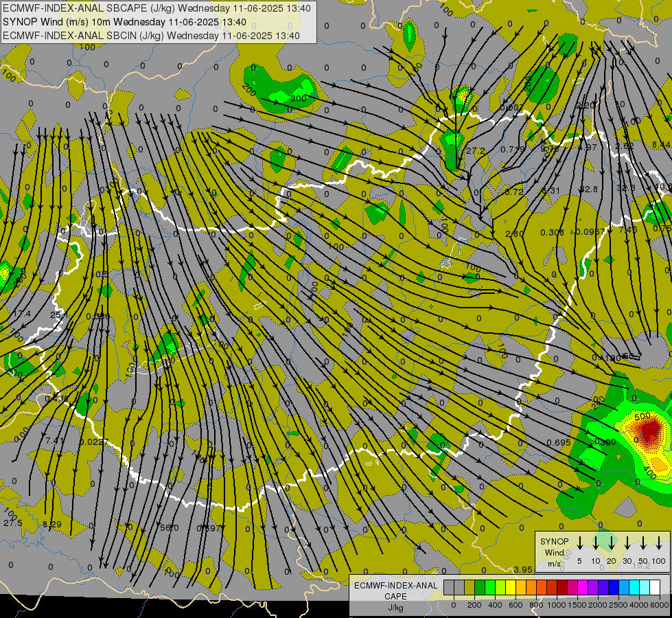Click the 0.308 value on the map

click(552, 233)
